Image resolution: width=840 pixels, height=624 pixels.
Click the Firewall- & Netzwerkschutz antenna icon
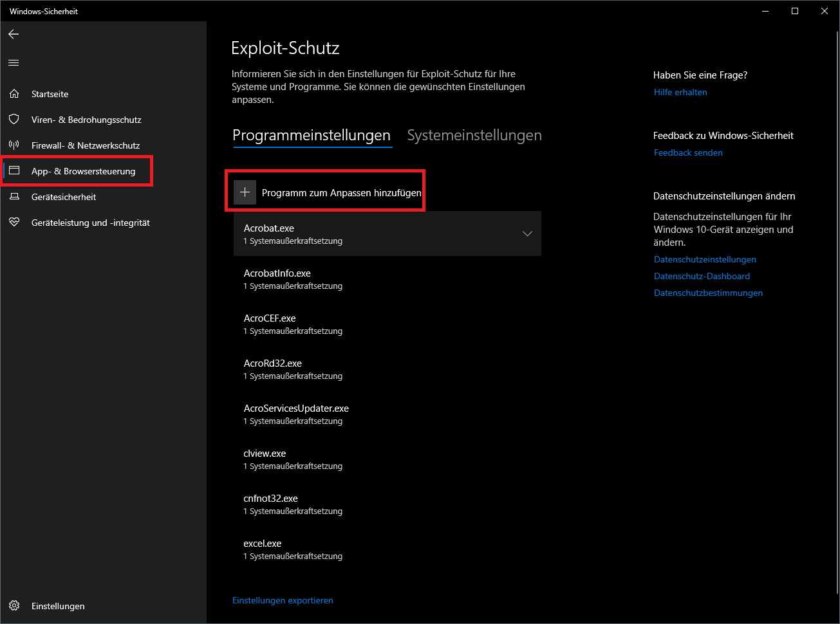point(14,145)
